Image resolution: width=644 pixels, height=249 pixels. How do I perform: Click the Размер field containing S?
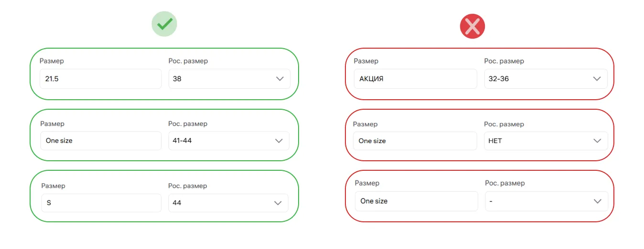pos(101,203)
